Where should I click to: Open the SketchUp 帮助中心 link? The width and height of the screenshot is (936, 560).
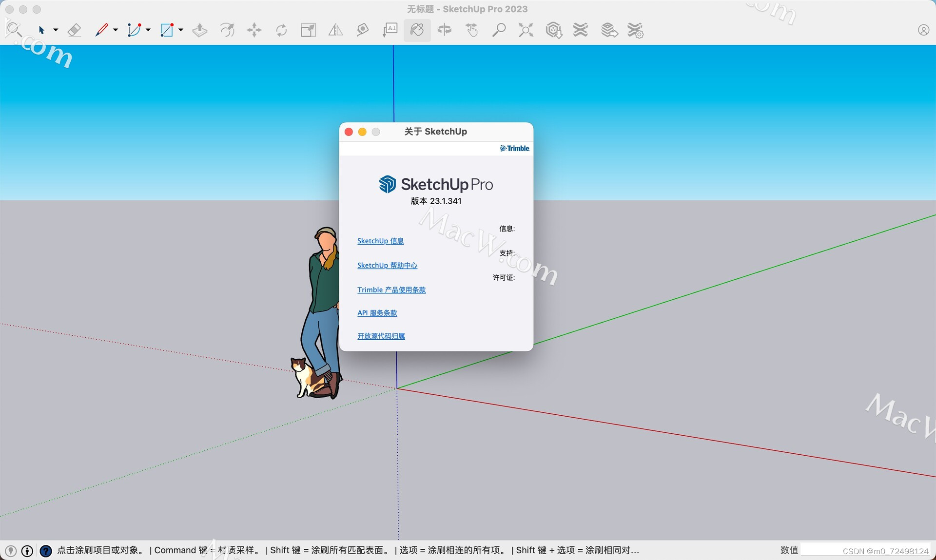point(387,265)
